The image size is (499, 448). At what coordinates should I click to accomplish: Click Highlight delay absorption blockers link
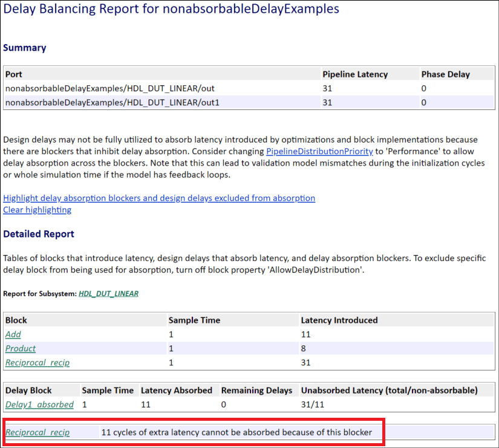(x=159, y=198)
